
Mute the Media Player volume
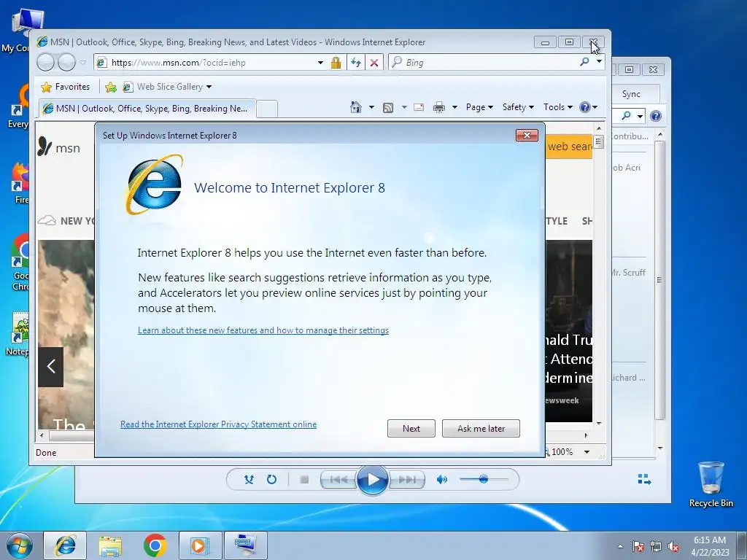(x=442, y=480)
